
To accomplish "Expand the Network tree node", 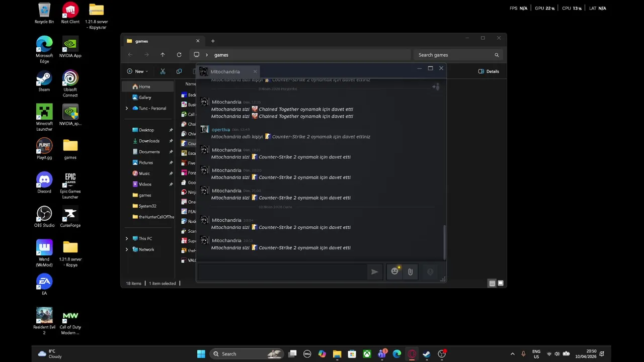I will [x=127, y=249].
